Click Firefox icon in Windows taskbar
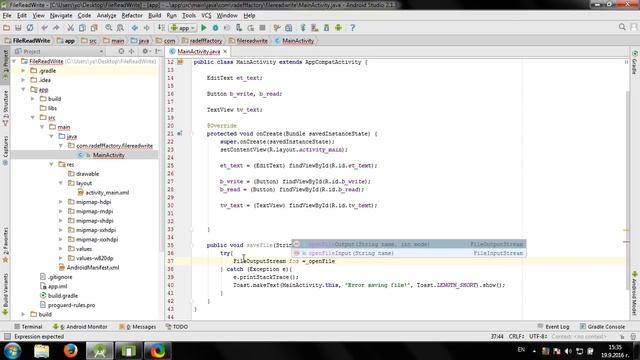 point(71,351)
